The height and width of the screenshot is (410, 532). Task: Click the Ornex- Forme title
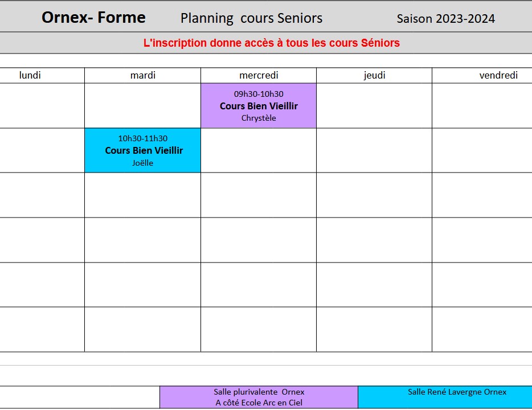click(x=93, y=17)
